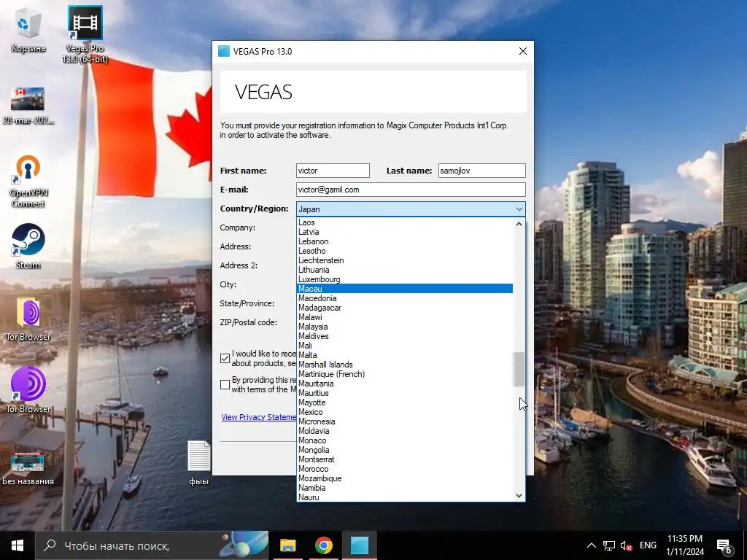Choose Luxembourg from the dropdown list
The height and width of the screenshot is (560, 747).
(x=404, y=279)
